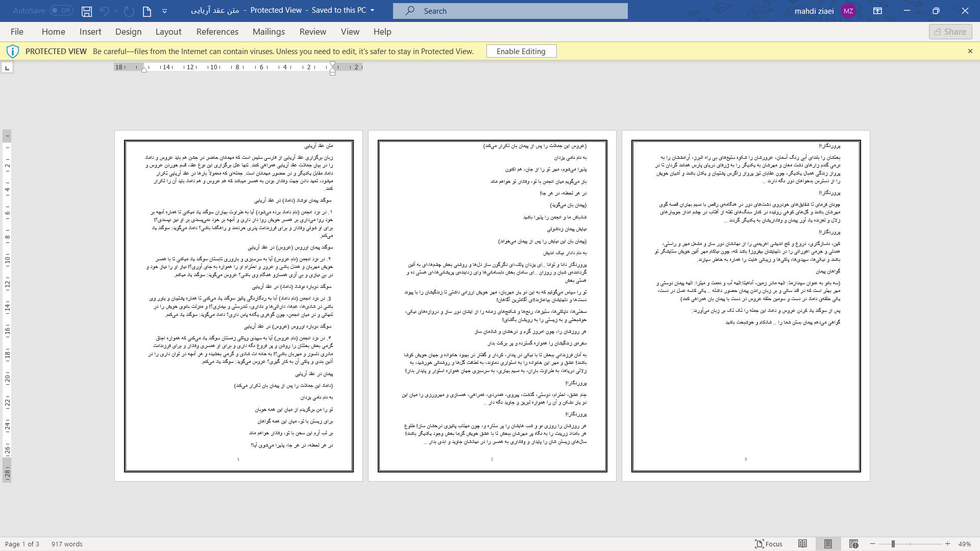This screenshot has width=980, height=551.
Task: Click the zoom slider handle
Action: tap(893, 544)
